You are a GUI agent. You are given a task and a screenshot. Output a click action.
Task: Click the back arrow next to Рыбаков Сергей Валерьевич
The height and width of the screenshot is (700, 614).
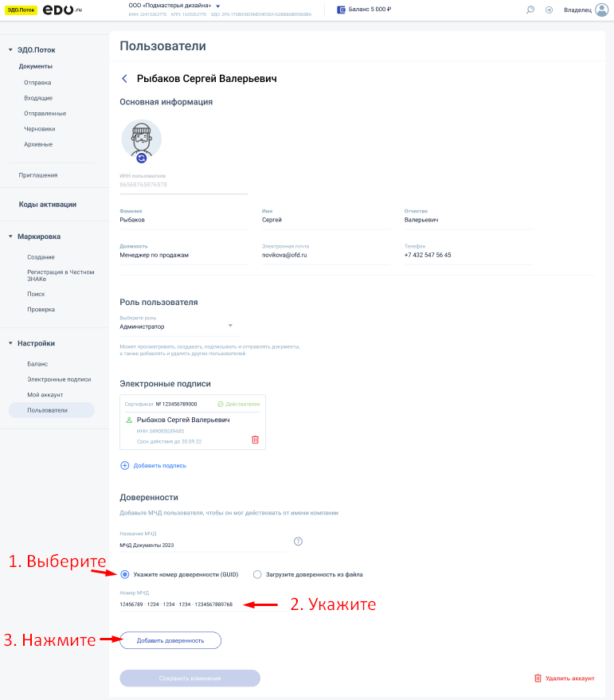coord(124,79)
